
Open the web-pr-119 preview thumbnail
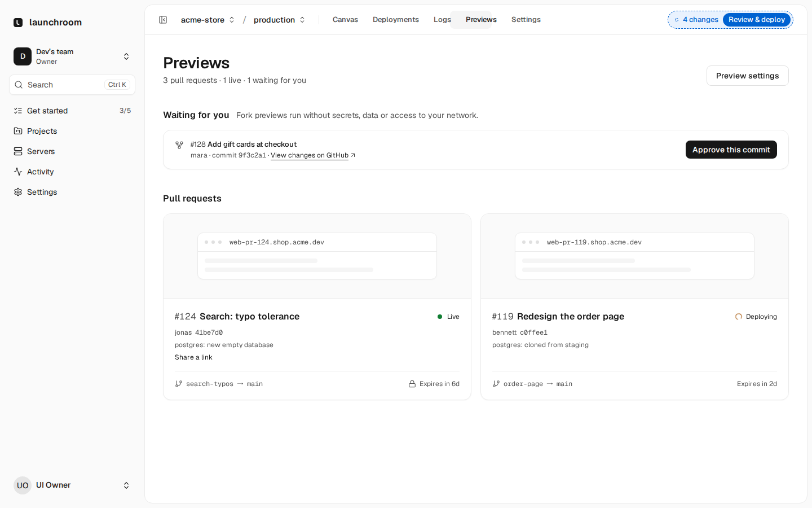pos(634,256)
